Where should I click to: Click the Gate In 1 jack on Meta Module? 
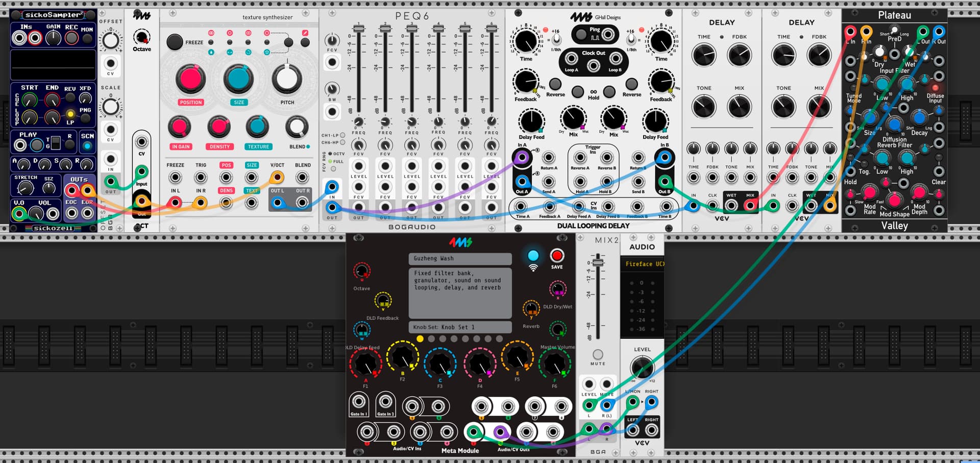(358, 402)
